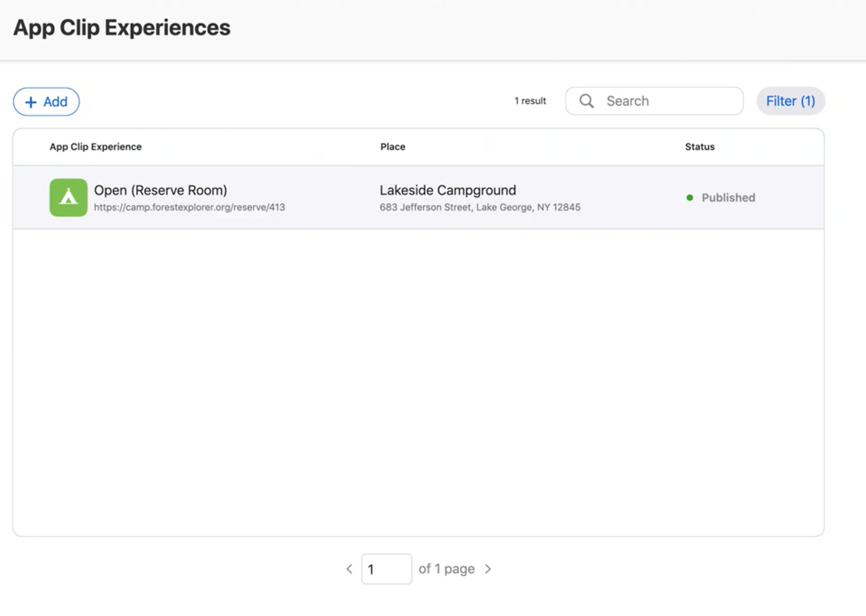Click the of 1 page label
The image size is (866, 616).
point(447,569)
